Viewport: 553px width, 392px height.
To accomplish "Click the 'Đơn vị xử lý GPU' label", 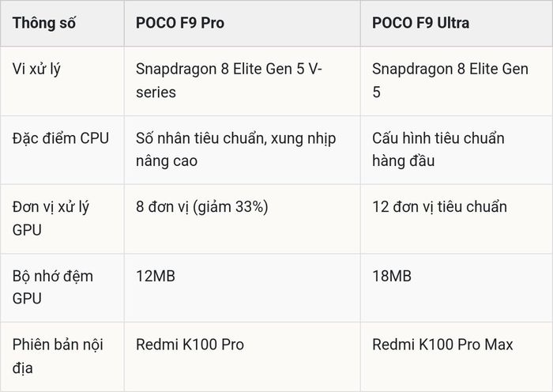I will click(51, 218).
